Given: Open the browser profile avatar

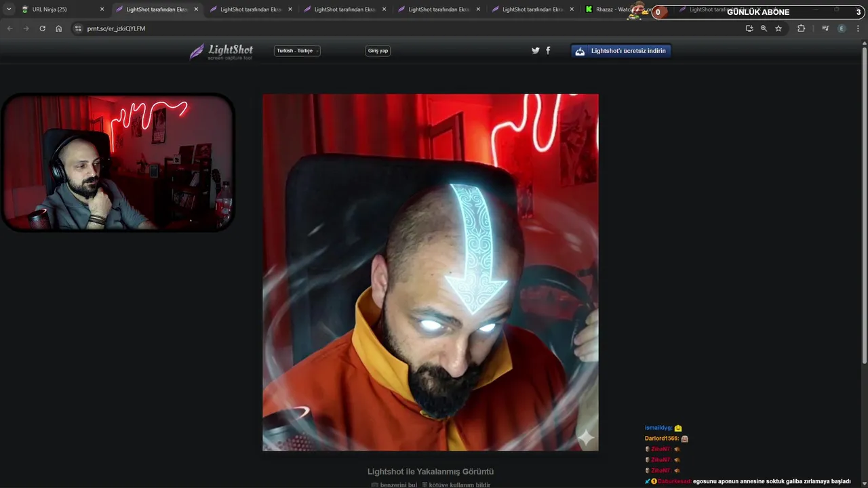Looking at the screenshot, I should 842,28.
